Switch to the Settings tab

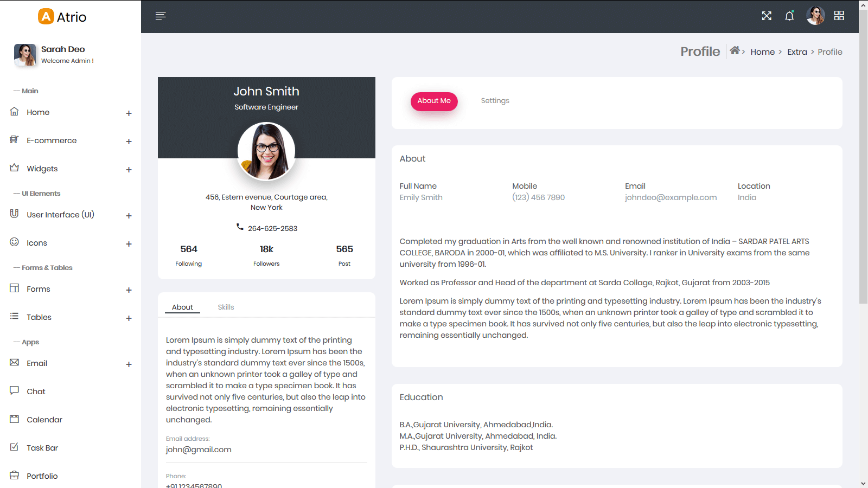coord(495,101)
